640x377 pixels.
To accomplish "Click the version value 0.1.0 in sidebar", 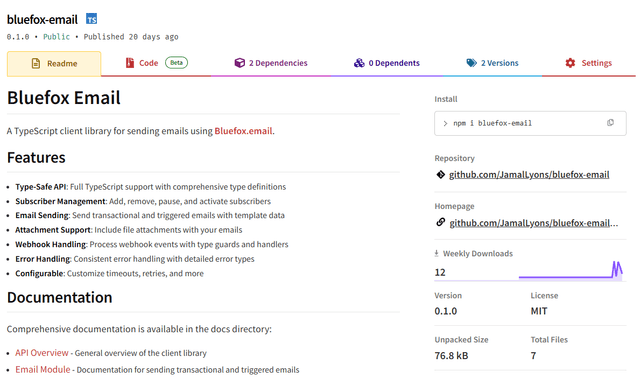I will coord(446,311).
